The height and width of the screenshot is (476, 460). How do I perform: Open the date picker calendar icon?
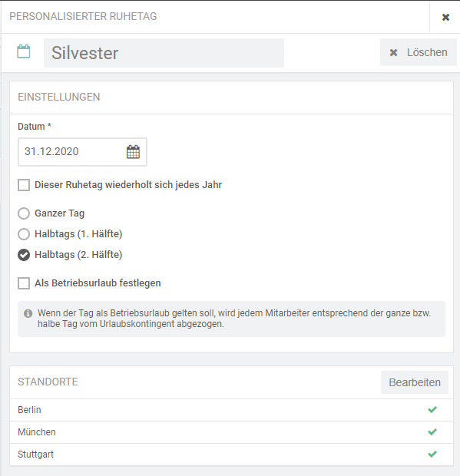133,152
